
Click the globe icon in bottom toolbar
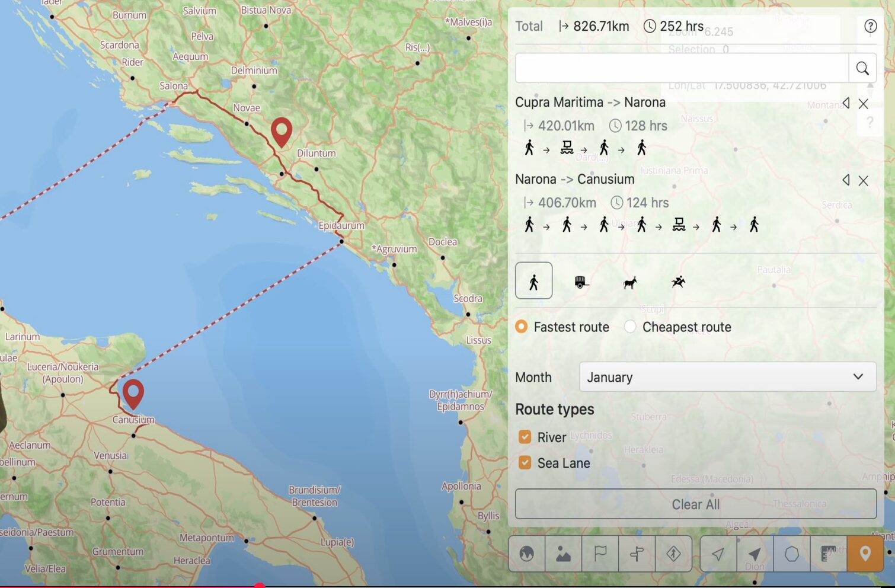pos(526,554)
